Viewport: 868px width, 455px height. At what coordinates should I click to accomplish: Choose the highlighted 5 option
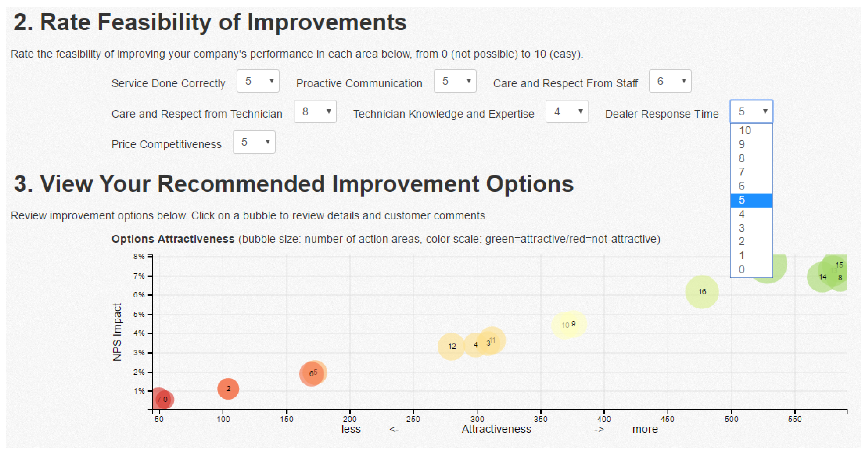point(751,200)
